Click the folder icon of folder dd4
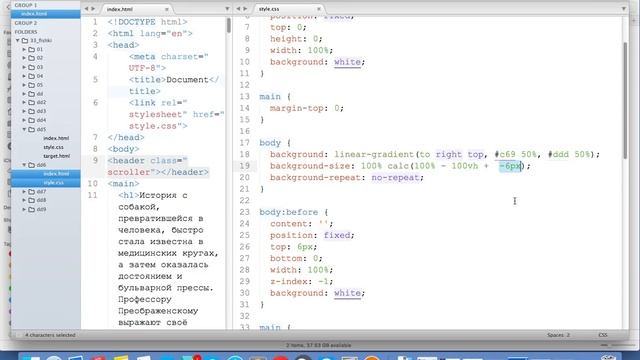This screenshot has height=360, width=640. (31, 120)
